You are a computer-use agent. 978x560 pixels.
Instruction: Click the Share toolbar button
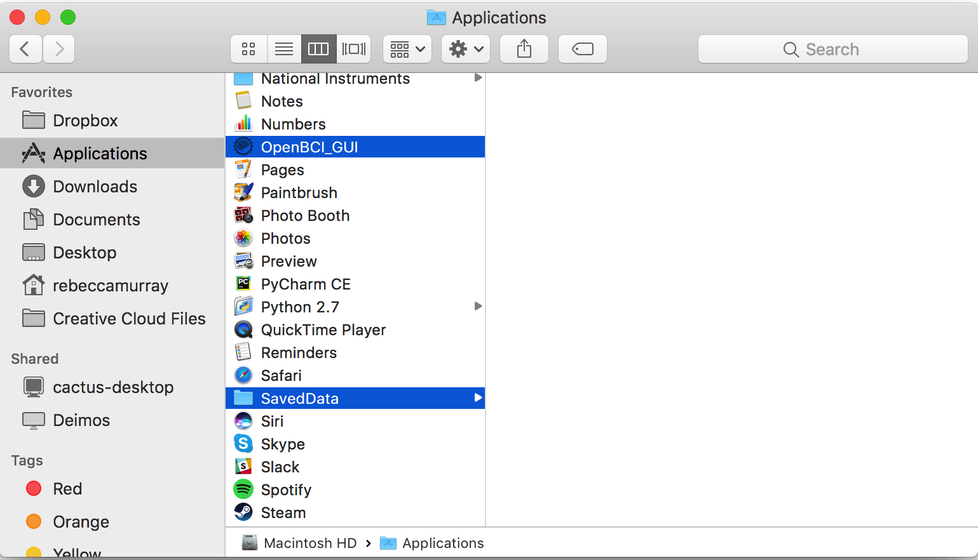click(x=524, y=49)
